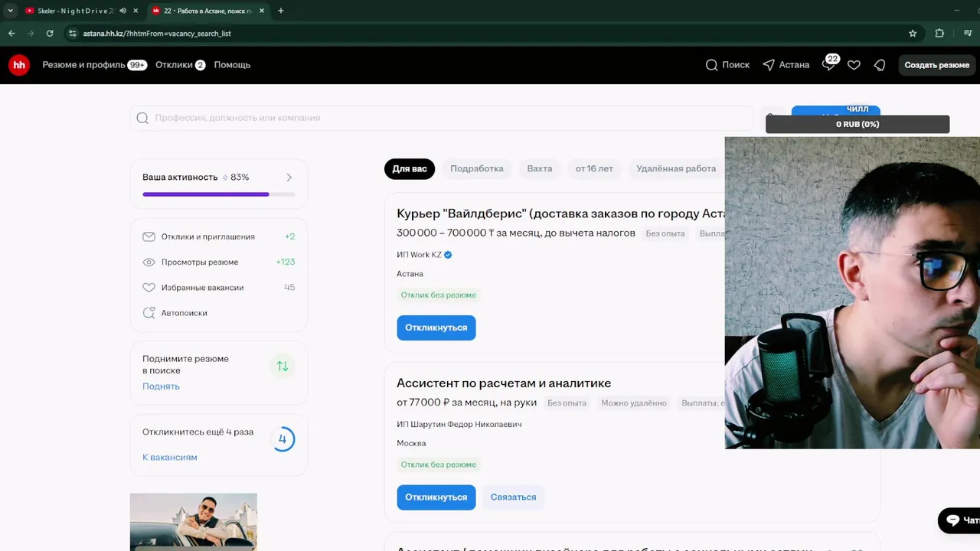Click the search magnifier icon in the header
This screenshot has width=980, height=551.
711,65
